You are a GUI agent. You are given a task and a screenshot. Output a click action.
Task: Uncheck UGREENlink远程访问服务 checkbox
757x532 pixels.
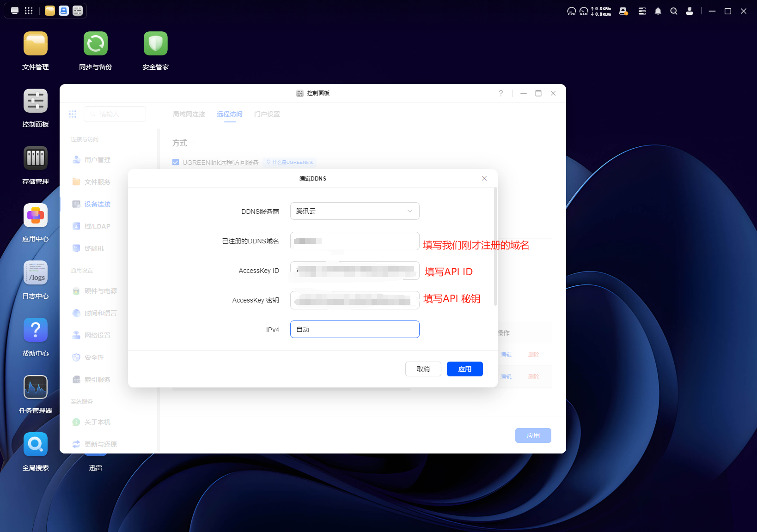[176, 162]
